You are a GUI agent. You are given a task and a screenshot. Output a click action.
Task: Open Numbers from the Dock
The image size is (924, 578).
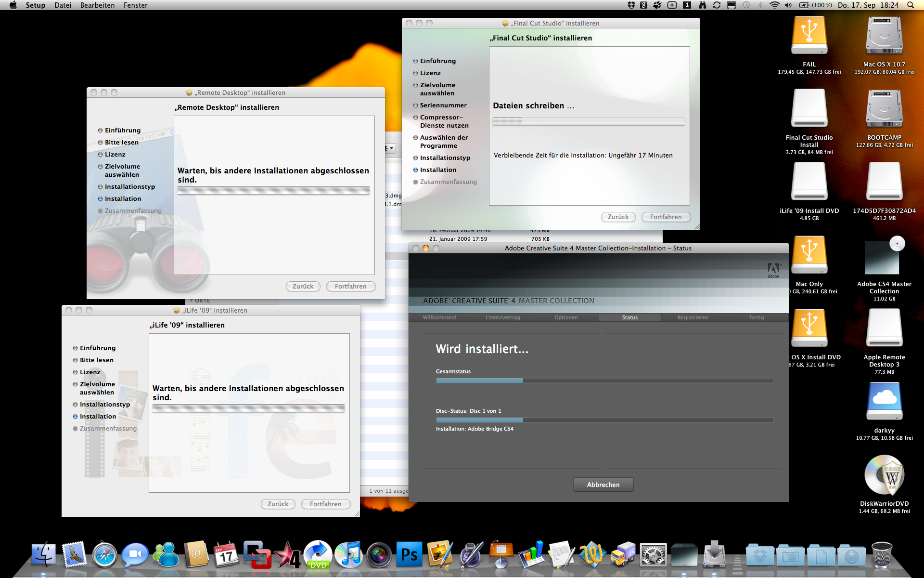(x=531, y=554)
